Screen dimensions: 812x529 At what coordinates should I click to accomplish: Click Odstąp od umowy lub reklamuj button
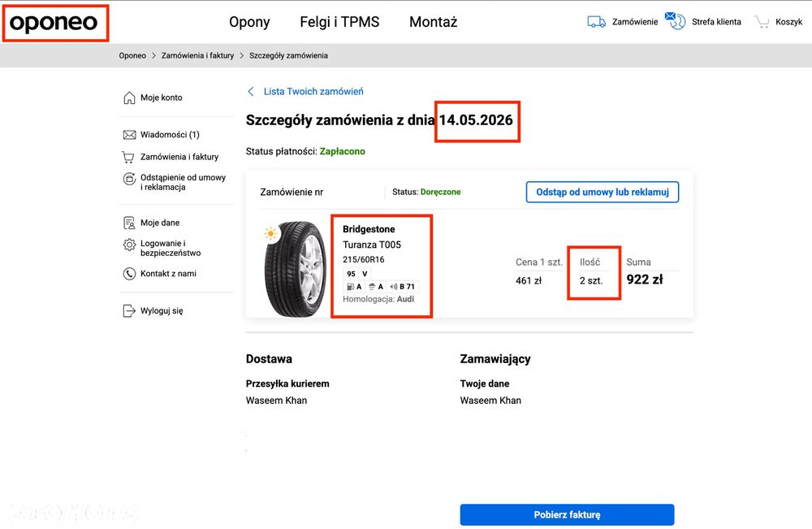coord(603,193)
